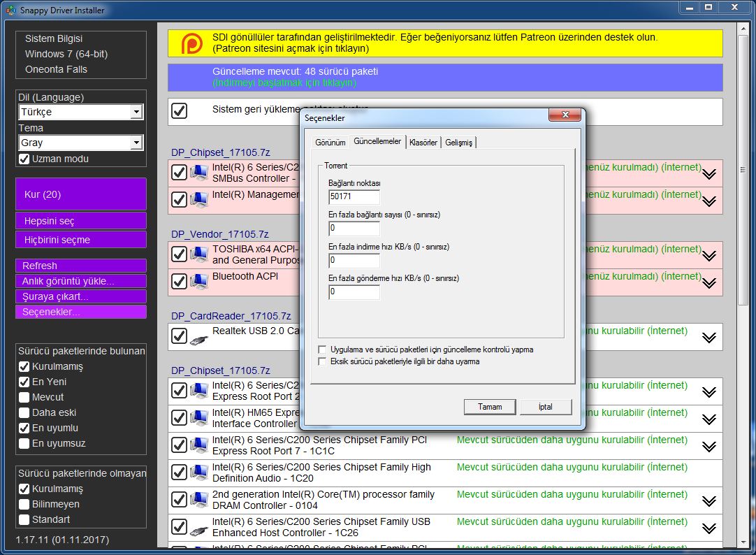Click USB plug icon beside Realtek USB 2.0 driver
Viewport: 756px width, 555px height.
click(198, 340)
